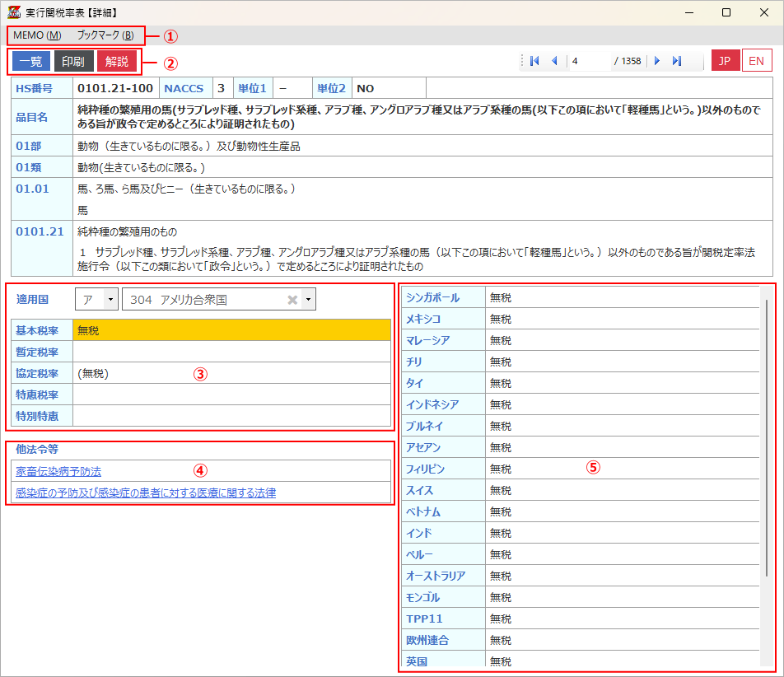
Task: Go back one page with the ◀ icon
Action: coord(554,60)
